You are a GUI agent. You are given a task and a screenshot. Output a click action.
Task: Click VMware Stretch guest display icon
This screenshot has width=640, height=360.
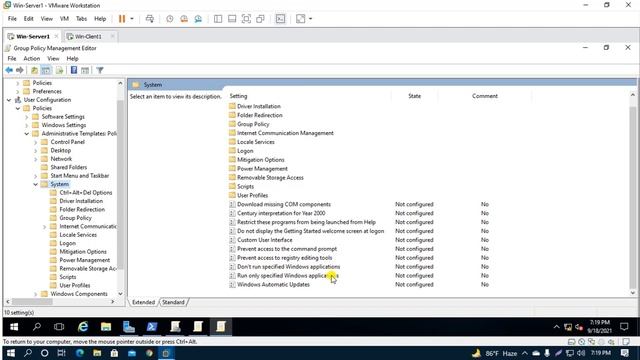click(300, 19)
